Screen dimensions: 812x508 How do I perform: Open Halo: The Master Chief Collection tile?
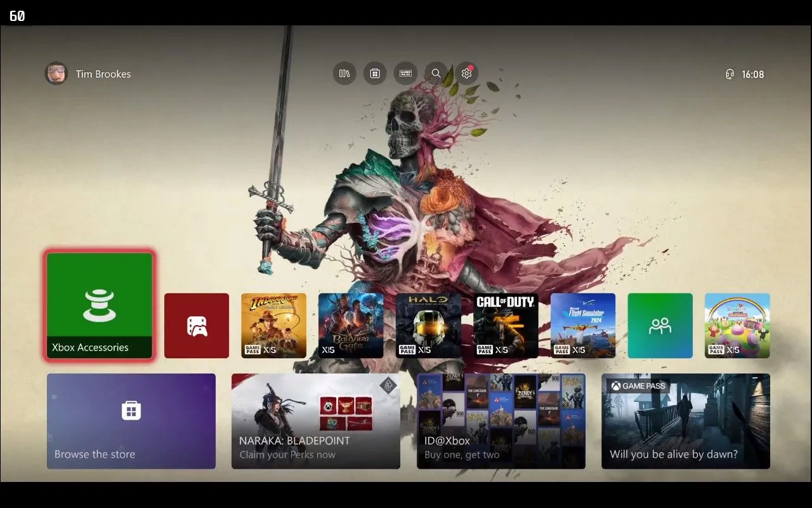click(428, 325)
